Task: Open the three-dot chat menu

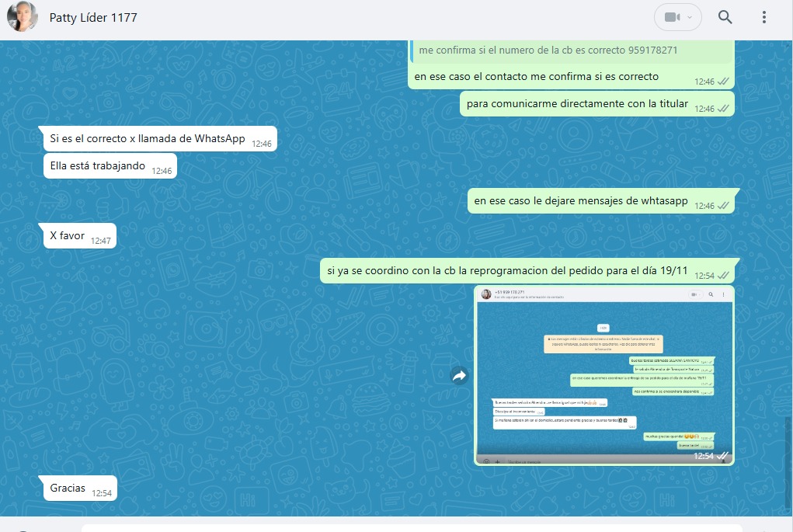Action: click(x=764, y=17)
